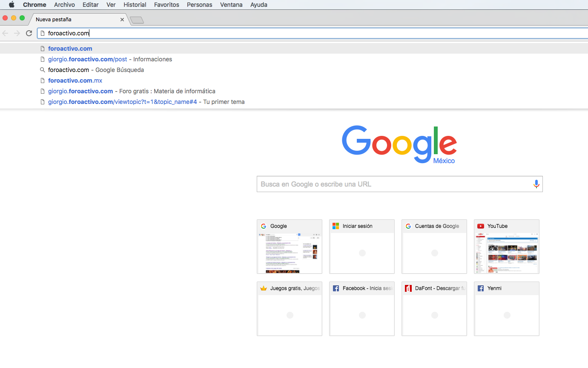Open the Historial menu
The width and height of the screenshot is (588, 368).
(135, 5)
